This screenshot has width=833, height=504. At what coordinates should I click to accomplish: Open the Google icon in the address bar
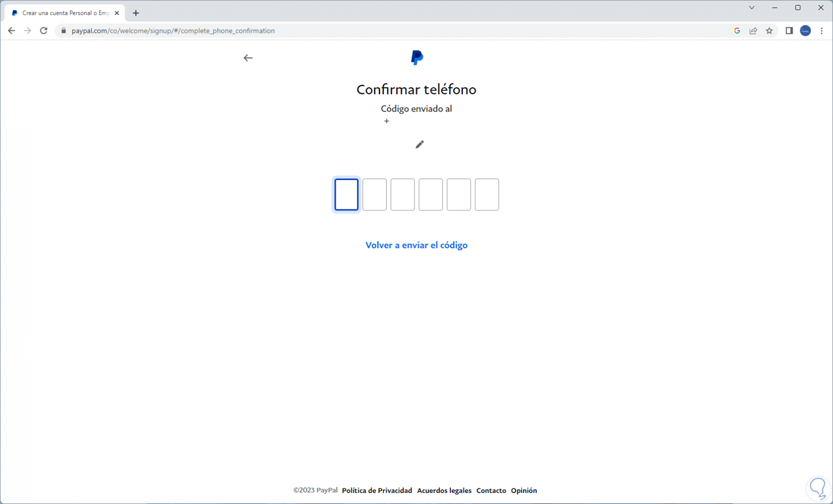737,31
